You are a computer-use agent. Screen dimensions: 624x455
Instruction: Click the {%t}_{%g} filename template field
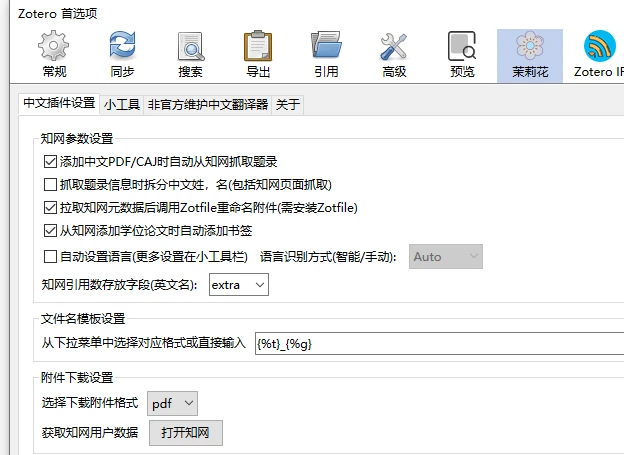pos(439,344)
